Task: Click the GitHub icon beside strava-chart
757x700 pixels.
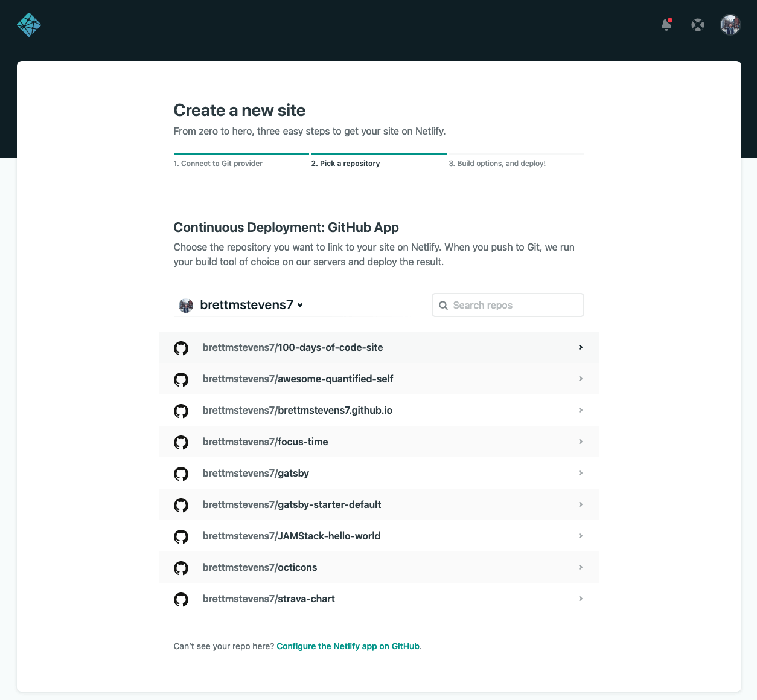Action: click(x=181, y=599)
